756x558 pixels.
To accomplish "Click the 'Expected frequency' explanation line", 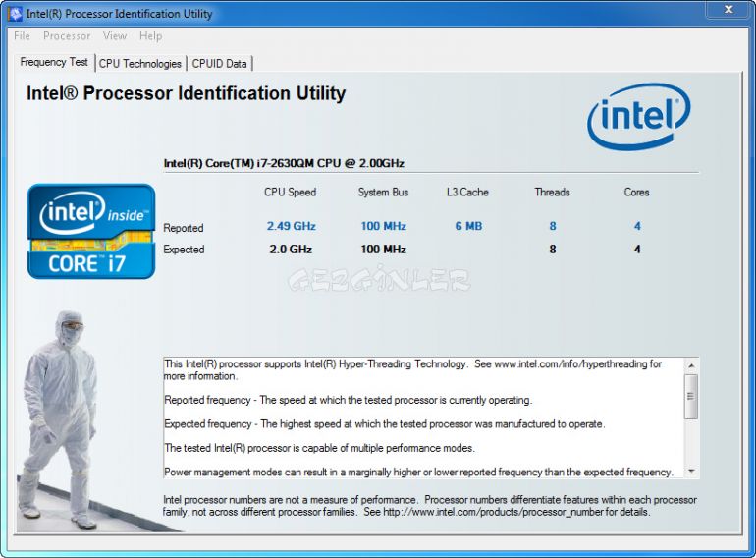I will 384,424.
